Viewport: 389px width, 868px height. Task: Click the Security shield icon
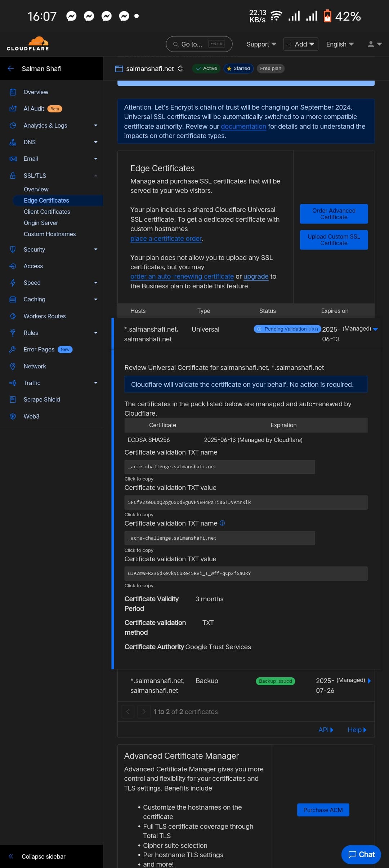click(13, 249)
